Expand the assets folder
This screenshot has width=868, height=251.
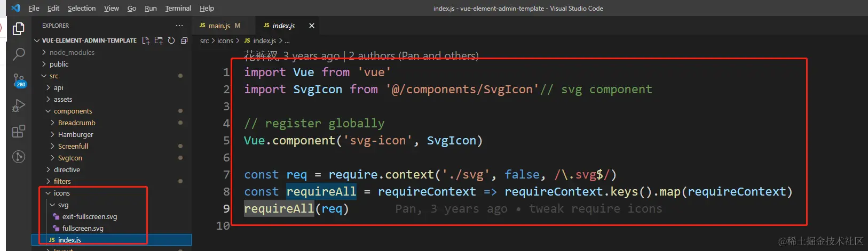pyautogui.click(x=62, y=99)
